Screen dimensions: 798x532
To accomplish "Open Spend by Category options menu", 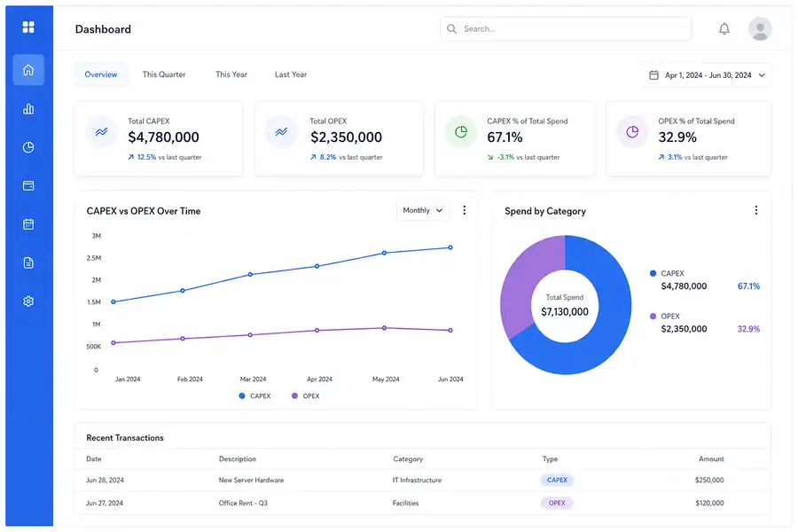I will tap(756, 210).
